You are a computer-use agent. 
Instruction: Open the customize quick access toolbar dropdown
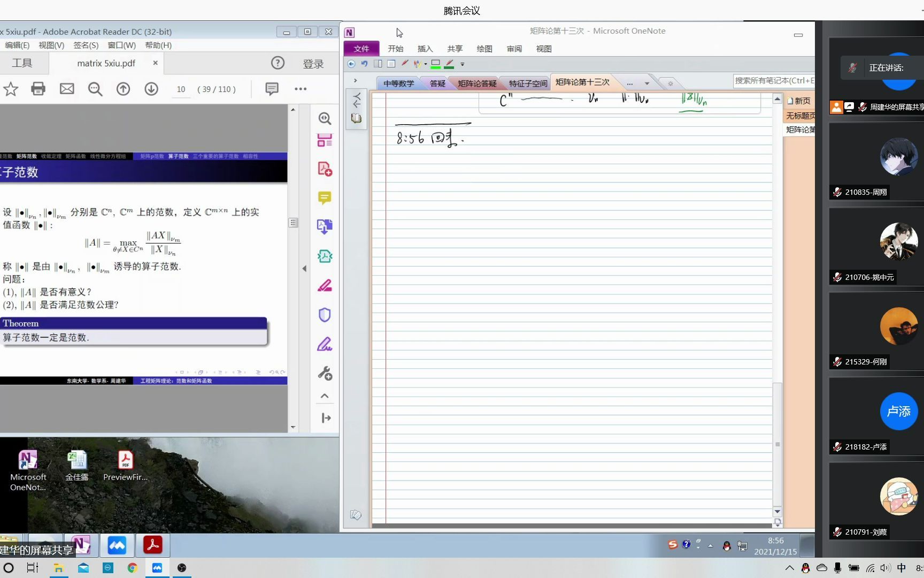tap(463, 64)
